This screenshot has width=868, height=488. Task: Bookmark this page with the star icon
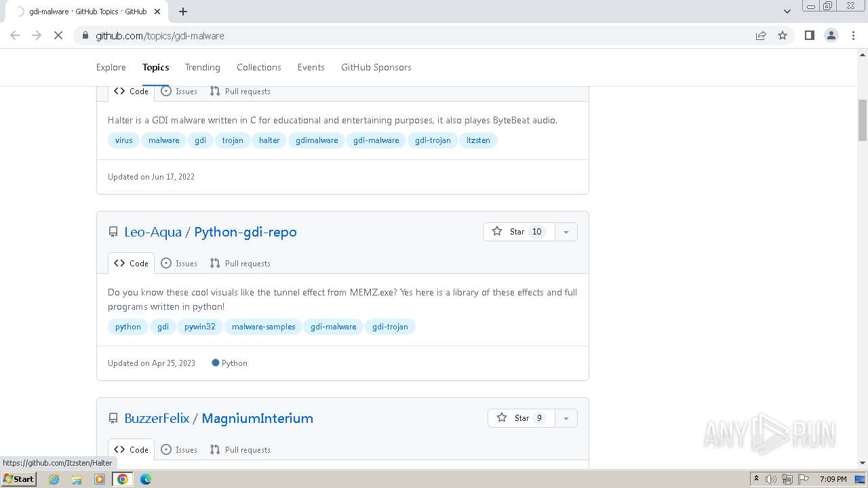pos(783,35)
